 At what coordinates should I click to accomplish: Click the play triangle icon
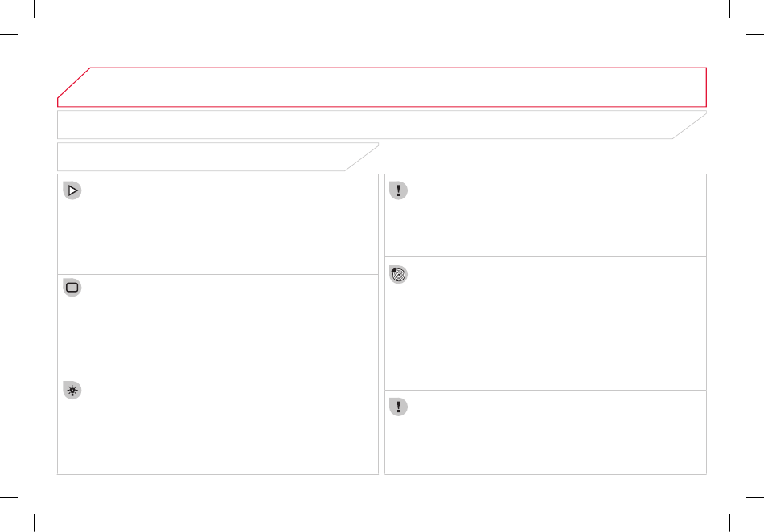pos(72,190)
